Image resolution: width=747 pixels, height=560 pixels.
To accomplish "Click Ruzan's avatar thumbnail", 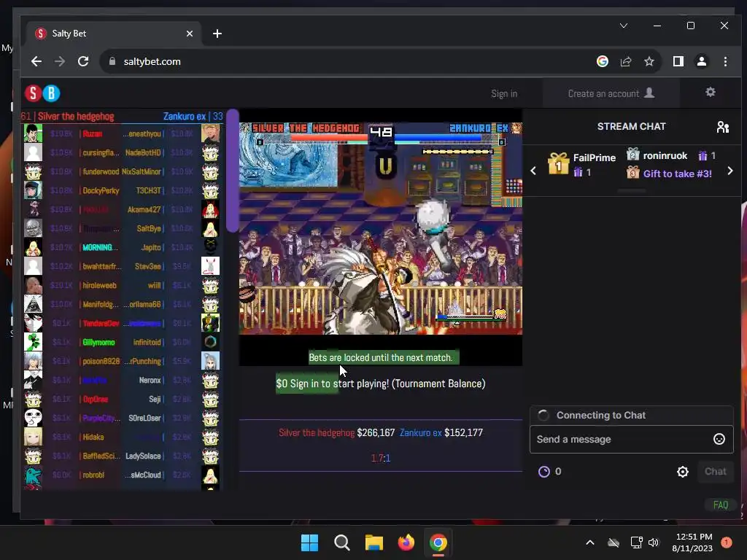I will (33, 133).
